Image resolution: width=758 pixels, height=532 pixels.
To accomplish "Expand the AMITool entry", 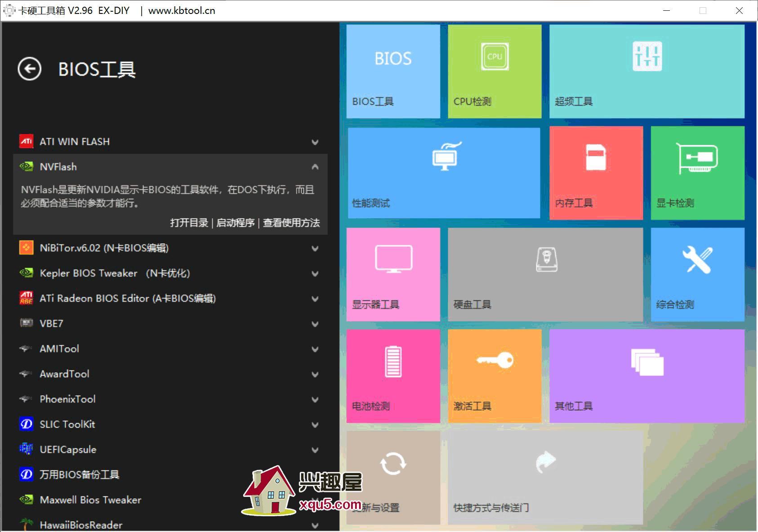I will click(x=315, y=349).
